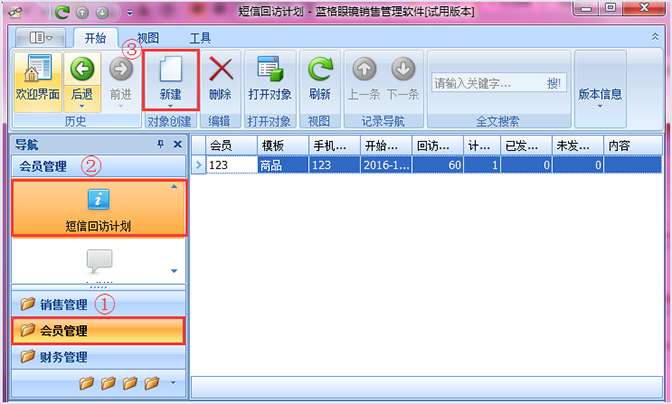
Task: Select the 商品 template cell
Action: point(283,165)
